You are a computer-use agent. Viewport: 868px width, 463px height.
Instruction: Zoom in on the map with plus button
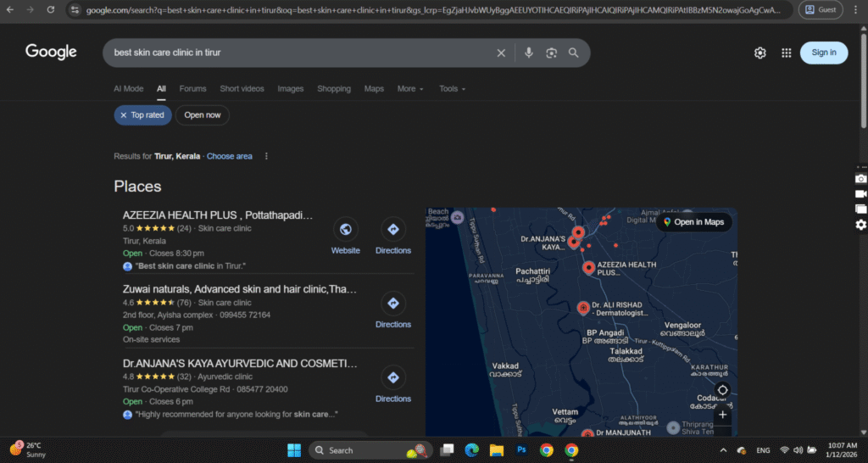point(722,415)
